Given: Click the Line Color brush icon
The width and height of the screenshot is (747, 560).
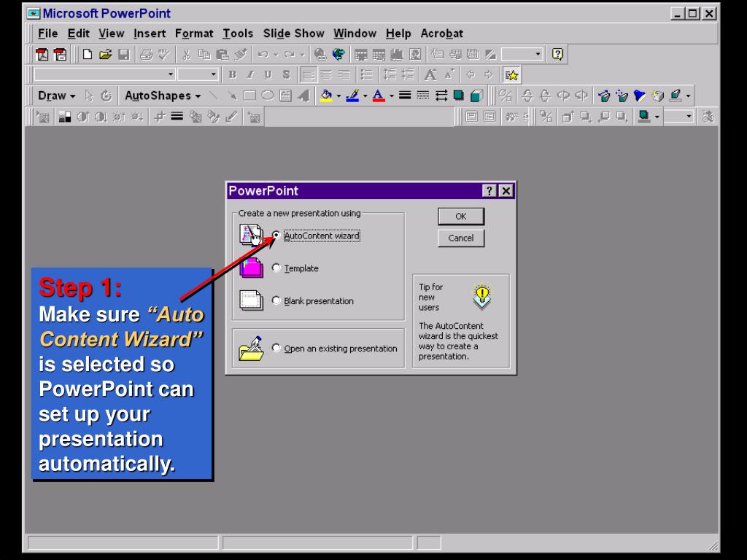Looking at the screenshot, I should 352,96.
